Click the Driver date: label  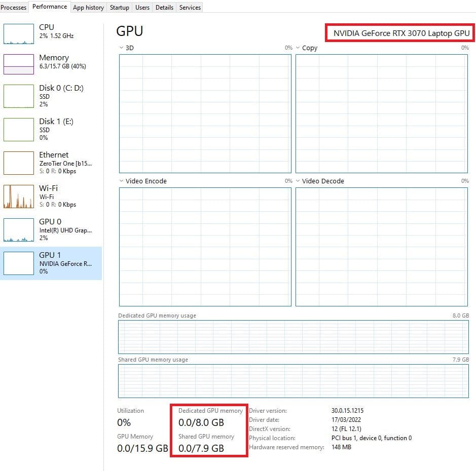click(x=264, y=420)
